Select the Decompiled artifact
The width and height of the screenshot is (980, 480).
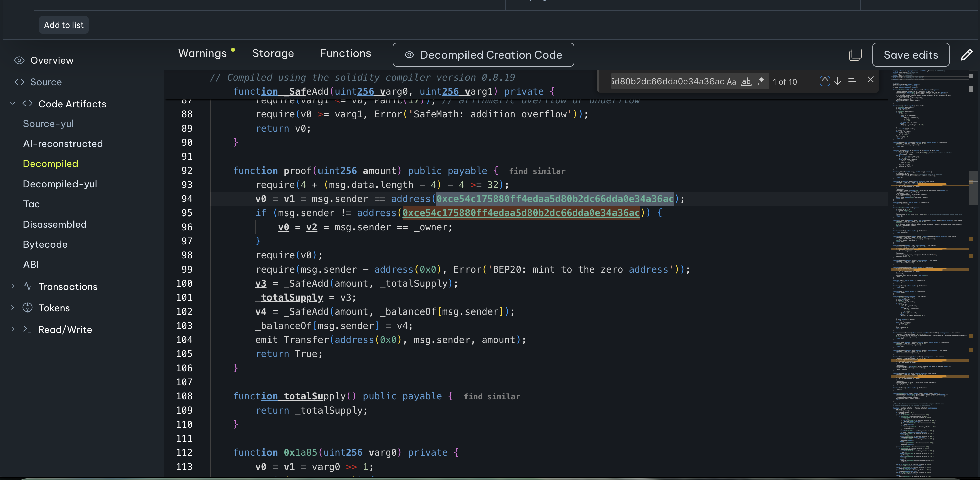(50, 164)
